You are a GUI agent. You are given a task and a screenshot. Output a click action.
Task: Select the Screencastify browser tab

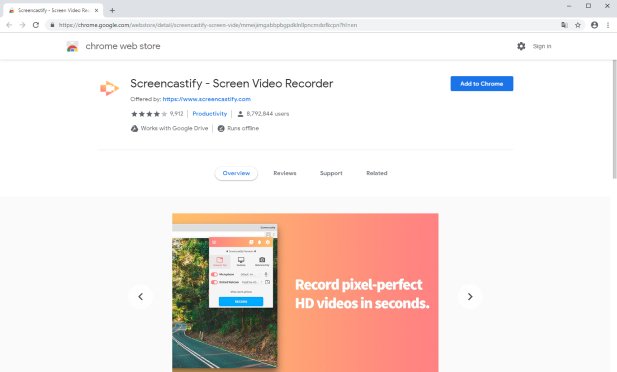pos(53,11)
